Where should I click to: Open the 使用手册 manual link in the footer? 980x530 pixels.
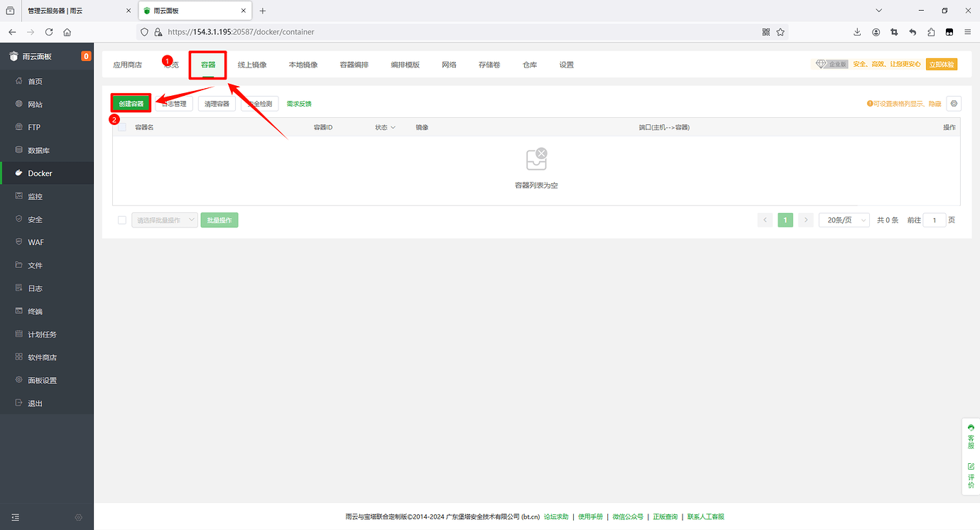click(x=589, y=517)
